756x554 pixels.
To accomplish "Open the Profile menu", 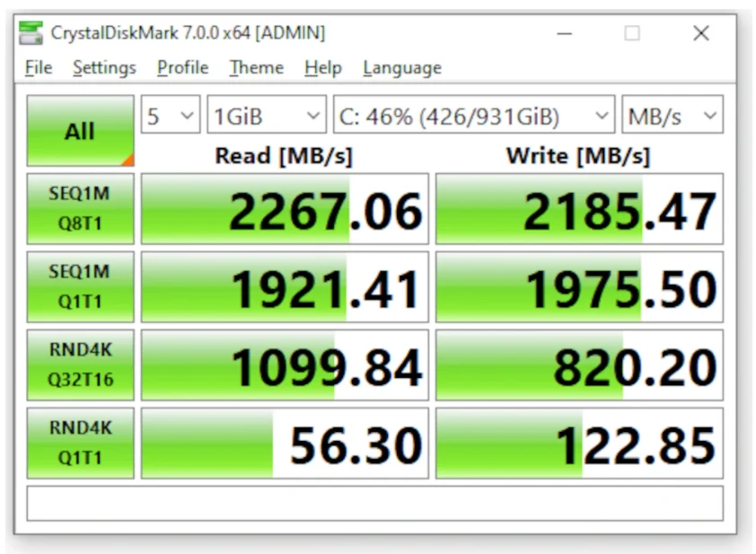I will tap(183, 67).
